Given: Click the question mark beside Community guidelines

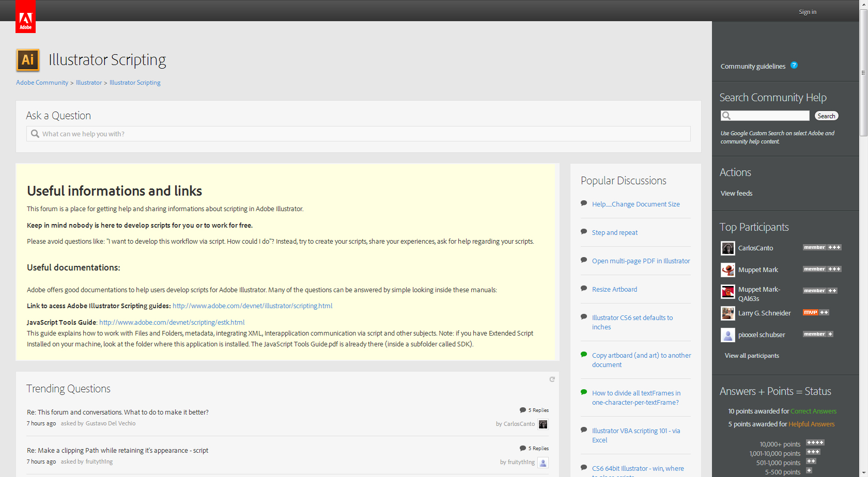Looking at the screenshot, I should (x=794, y=66).
